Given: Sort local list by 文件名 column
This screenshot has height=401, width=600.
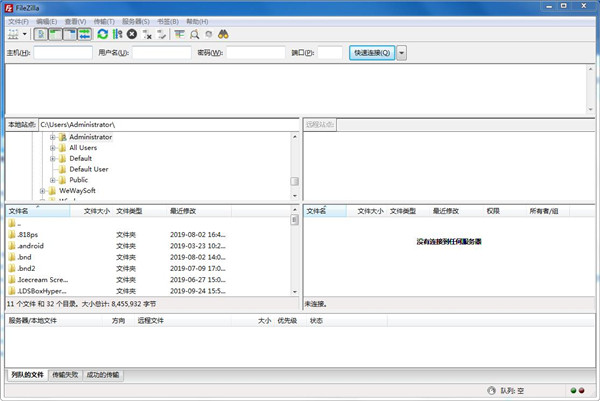Looking at the screenshot, I should click(x=38, y=211).
